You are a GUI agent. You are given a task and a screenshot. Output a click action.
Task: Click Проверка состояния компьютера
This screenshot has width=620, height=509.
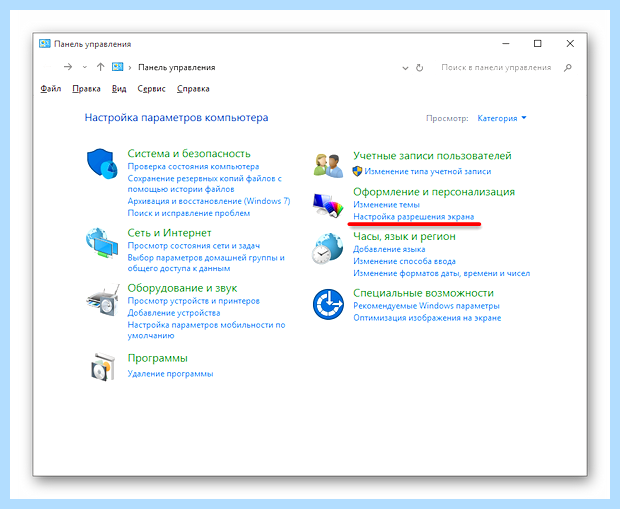193,167
